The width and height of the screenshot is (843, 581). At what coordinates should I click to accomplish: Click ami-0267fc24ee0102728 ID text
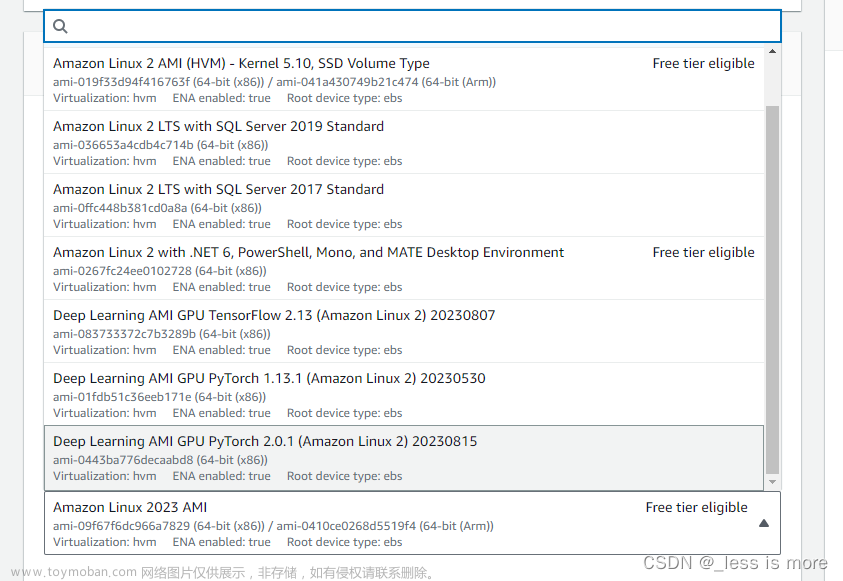click(122, 270)
